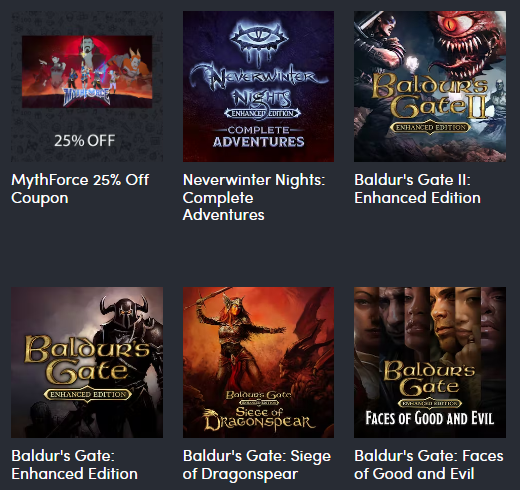Select Baldur's Gate: Faces of Good and Evil title

(x=429, y=465)
